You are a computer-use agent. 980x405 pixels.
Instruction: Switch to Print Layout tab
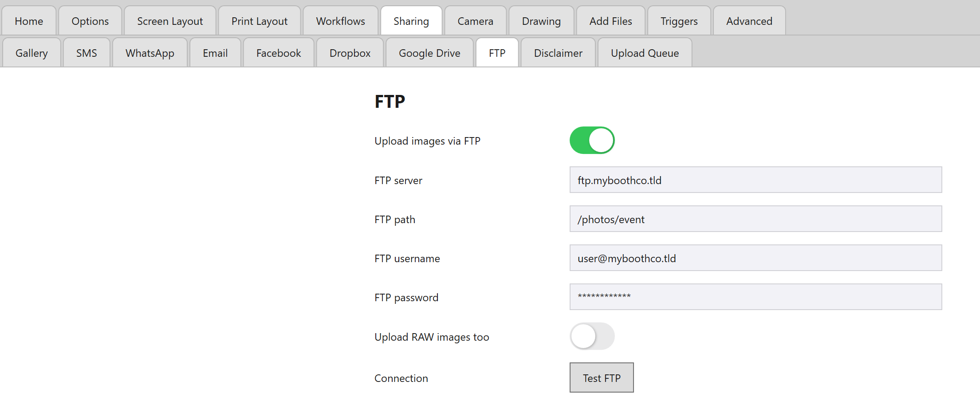tap(260, 21)
